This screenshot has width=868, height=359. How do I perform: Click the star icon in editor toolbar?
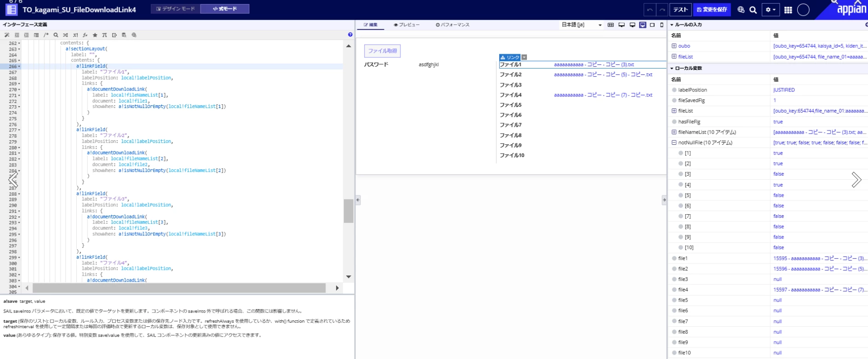coord(95,35)
